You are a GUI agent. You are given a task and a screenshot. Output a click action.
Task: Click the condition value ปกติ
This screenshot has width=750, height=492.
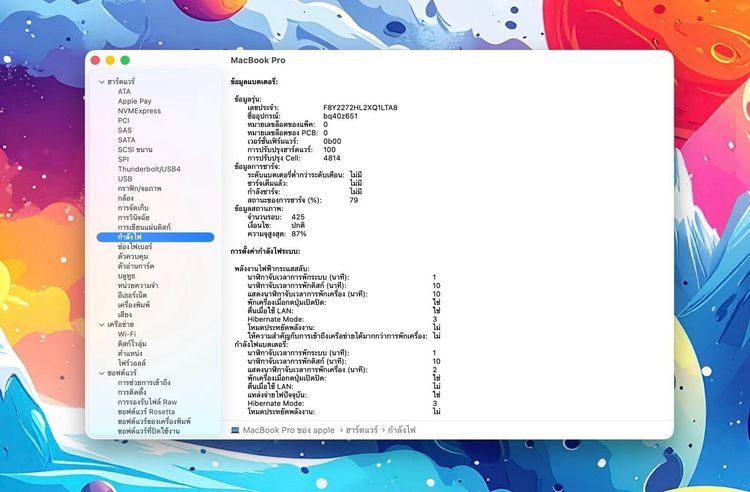click(x=298, y=225)
